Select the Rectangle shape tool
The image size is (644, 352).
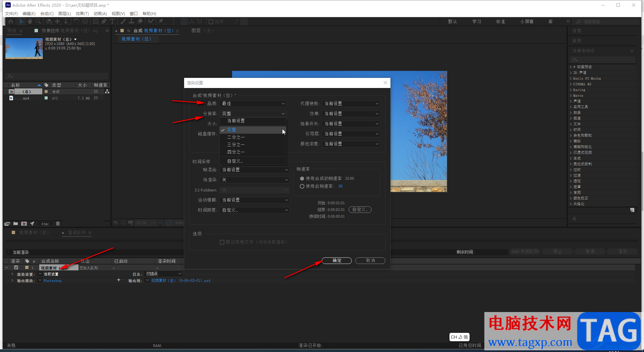96,21
